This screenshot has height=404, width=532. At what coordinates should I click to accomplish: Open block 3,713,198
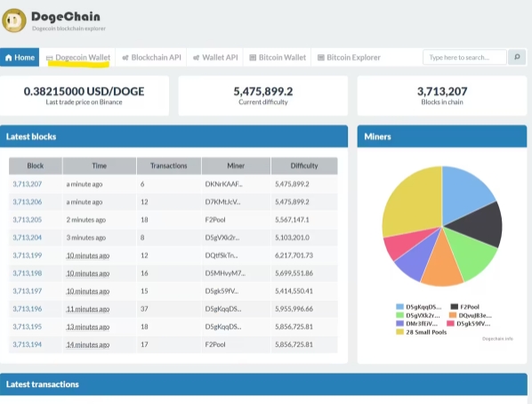(x=28, y=273)
